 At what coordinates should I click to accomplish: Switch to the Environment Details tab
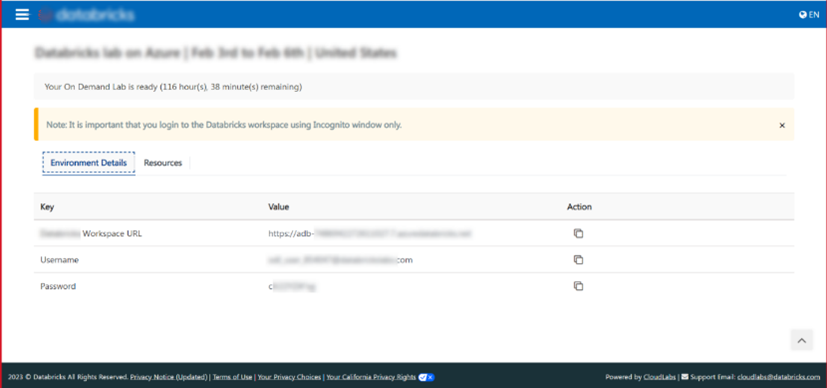point(89,163)
